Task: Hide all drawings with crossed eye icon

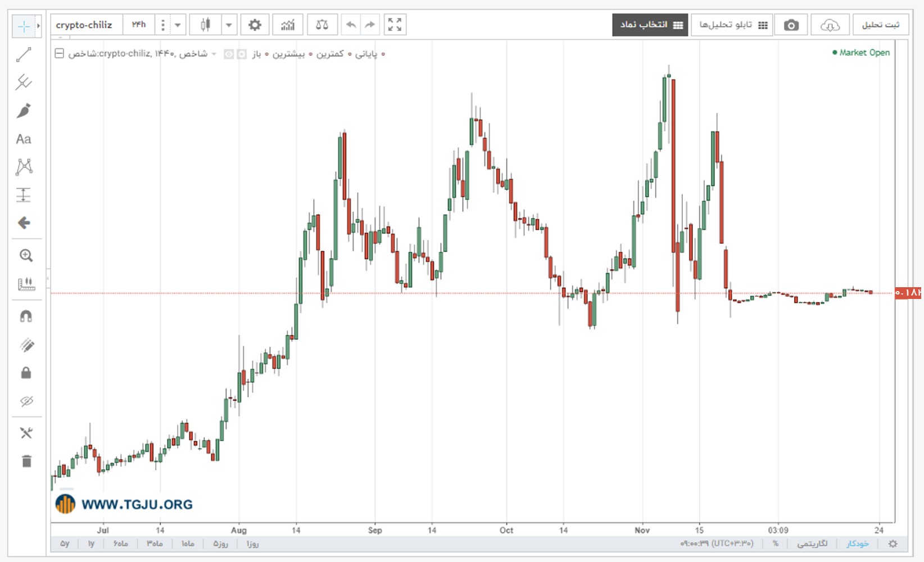Action: 26,401
